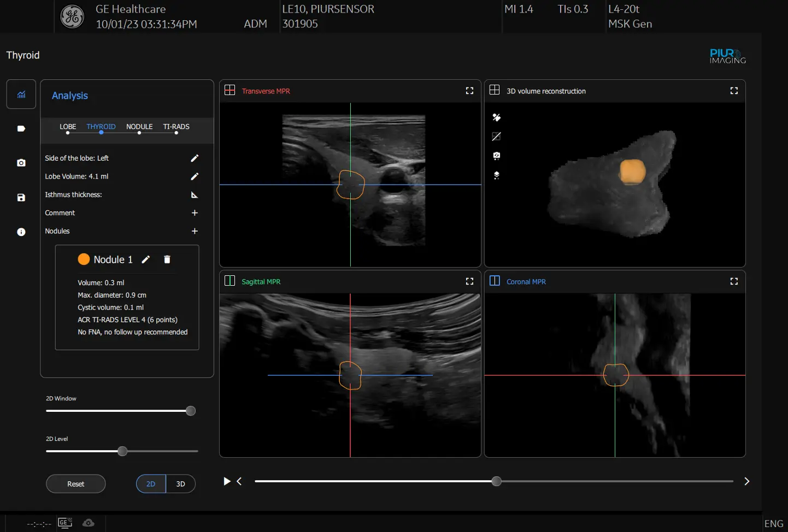
Task: Click 'L4-20t MSK Gen' probe label
Action: click(630, 16)
